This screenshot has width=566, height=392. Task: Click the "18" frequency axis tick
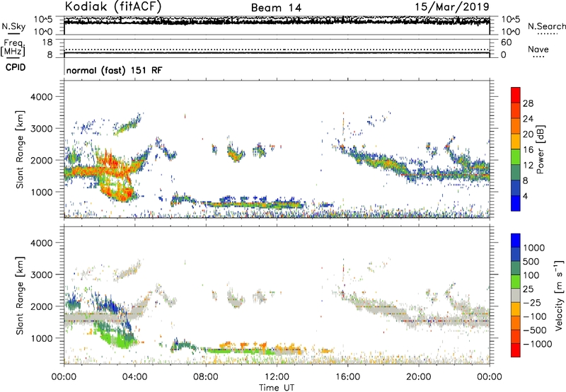(47, 42)
